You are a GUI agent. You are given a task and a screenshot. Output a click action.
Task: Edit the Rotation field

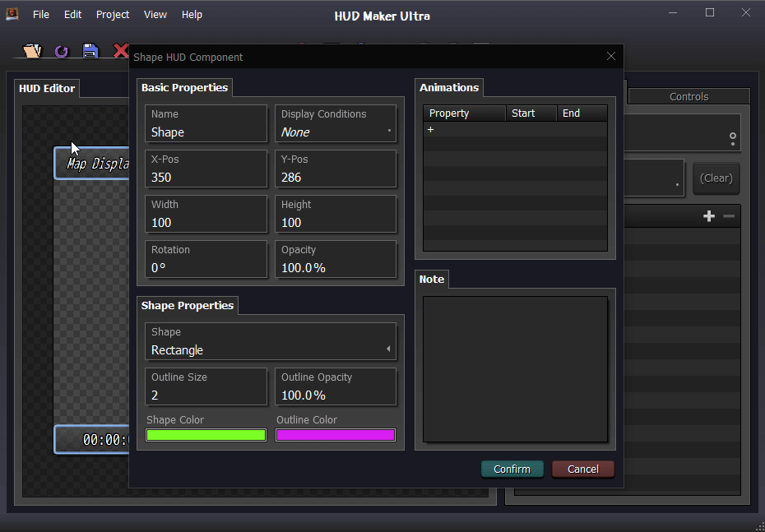pyautogui.click(x=206, y=259)
